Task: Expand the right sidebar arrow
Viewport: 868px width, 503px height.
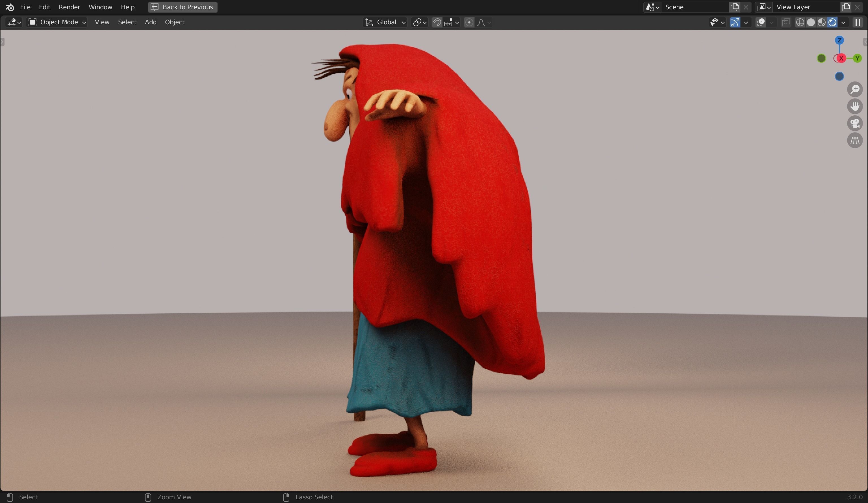Action: 865,42
